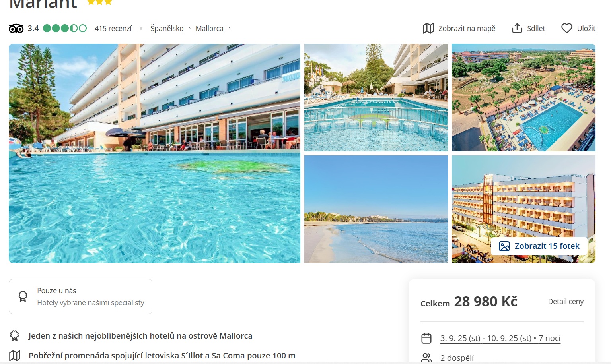
Task: Open the Mallorca breadcrumb link
Action: (x=209, y=29)
